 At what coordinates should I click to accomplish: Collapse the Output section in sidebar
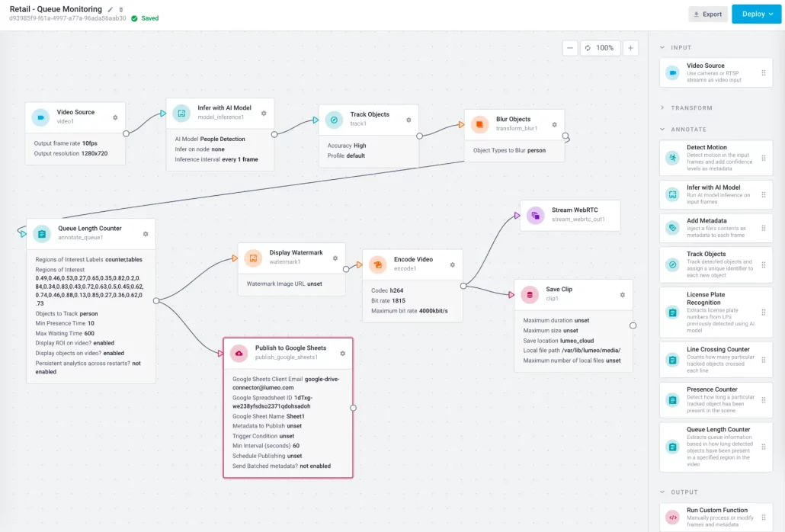coord(662,492)
